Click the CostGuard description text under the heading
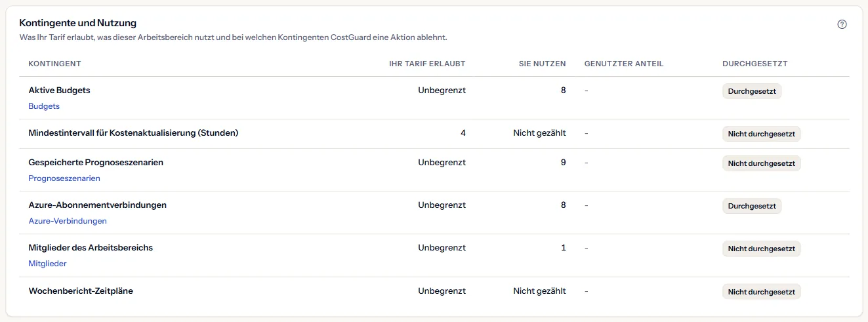Screen dimensions: 868x322 pos(233,38)
